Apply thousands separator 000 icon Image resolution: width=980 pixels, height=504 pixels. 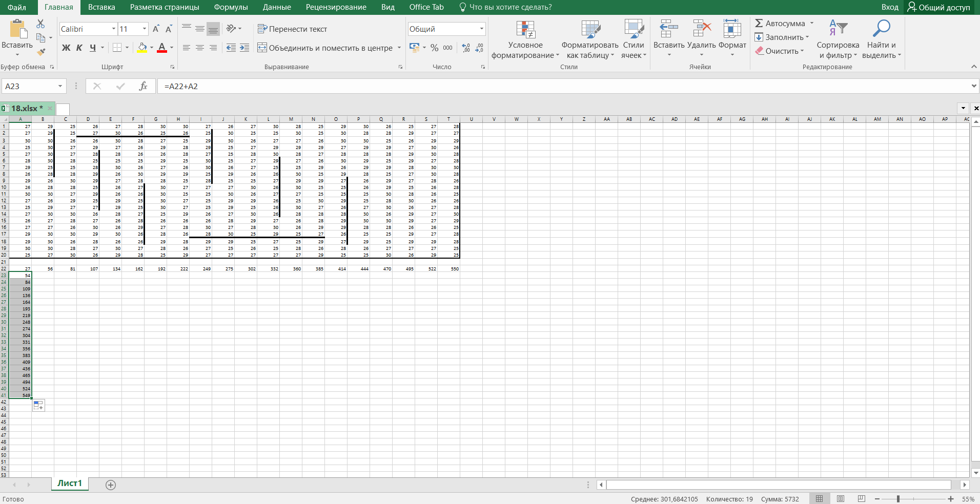point(448,48)
